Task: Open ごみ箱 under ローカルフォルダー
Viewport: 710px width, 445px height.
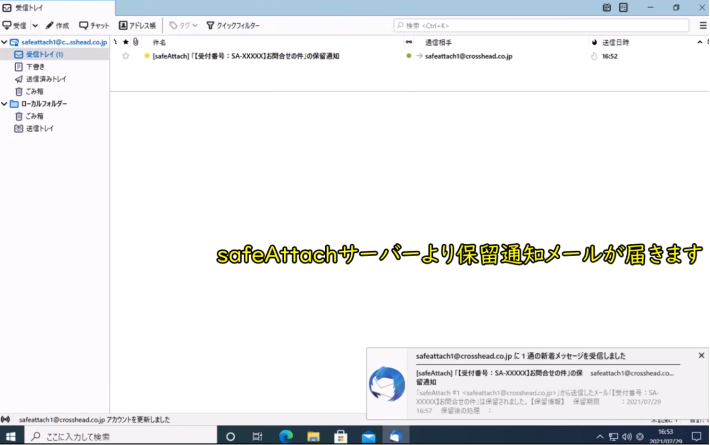Action: click(x=29, y=116)
